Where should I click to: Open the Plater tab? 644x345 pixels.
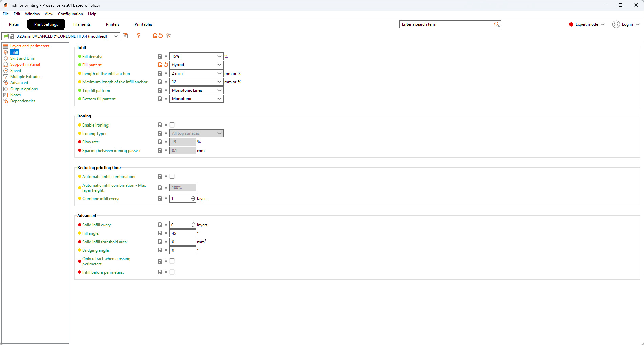[x=14, y=24]
